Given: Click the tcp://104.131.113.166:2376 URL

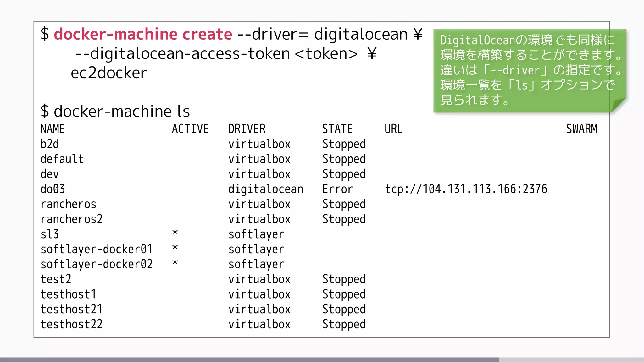Looking at the screenshot, I should [466, 189].
